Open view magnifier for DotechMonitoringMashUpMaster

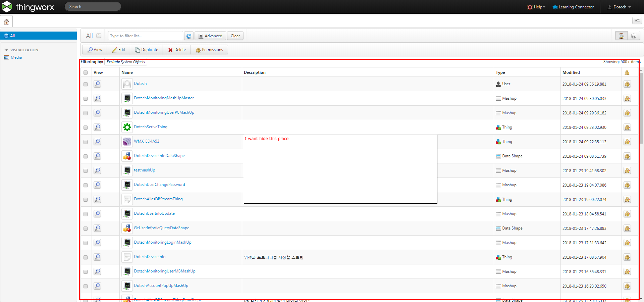97,98
